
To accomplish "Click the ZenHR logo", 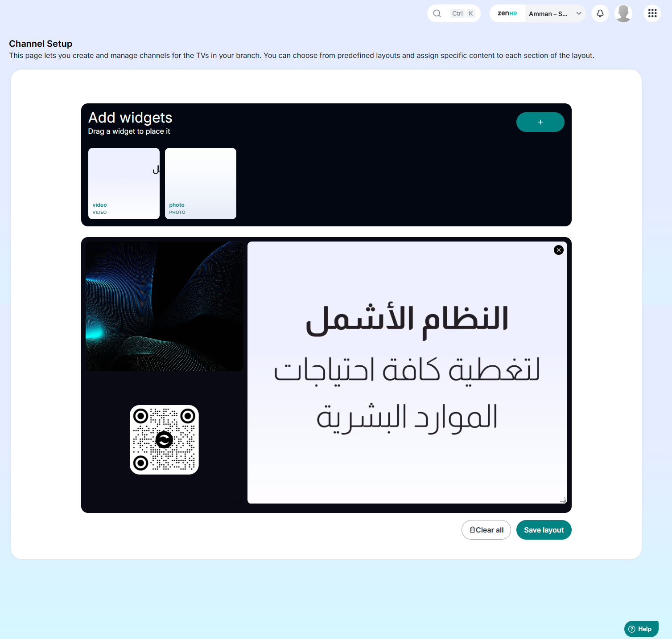I will coord(507,13).
